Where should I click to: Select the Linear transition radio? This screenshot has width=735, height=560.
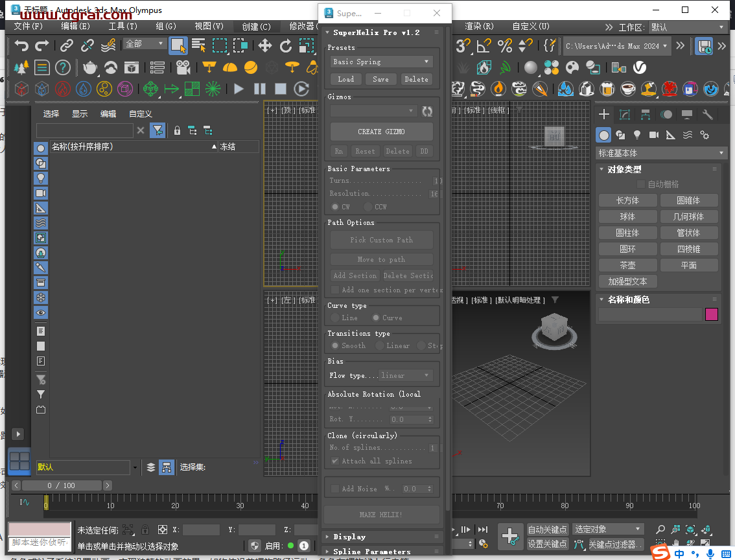coord(379,345)
